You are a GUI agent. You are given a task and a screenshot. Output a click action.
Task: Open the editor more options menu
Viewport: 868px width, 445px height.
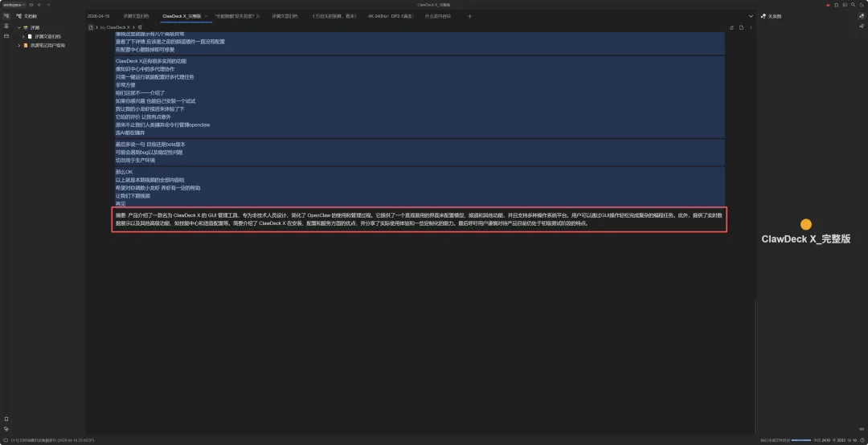pyautogui.click(x=751, y=27)
